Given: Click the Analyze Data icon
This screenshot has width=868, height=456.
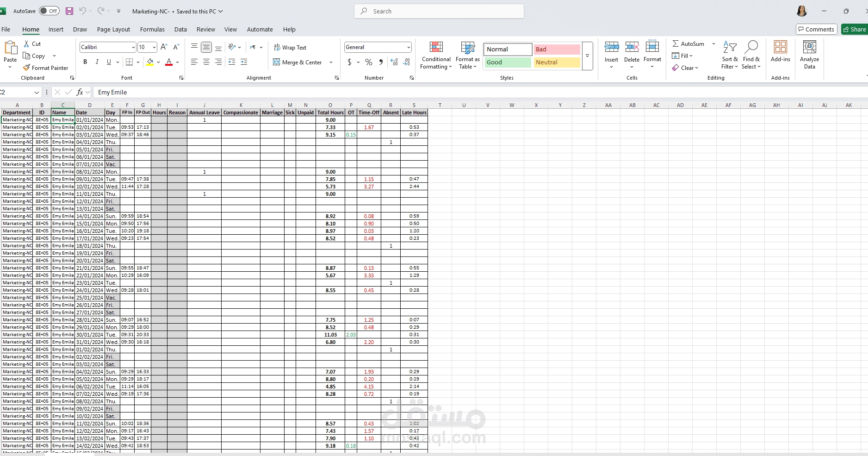Looking at the screenshot, I should coord(810,47).
